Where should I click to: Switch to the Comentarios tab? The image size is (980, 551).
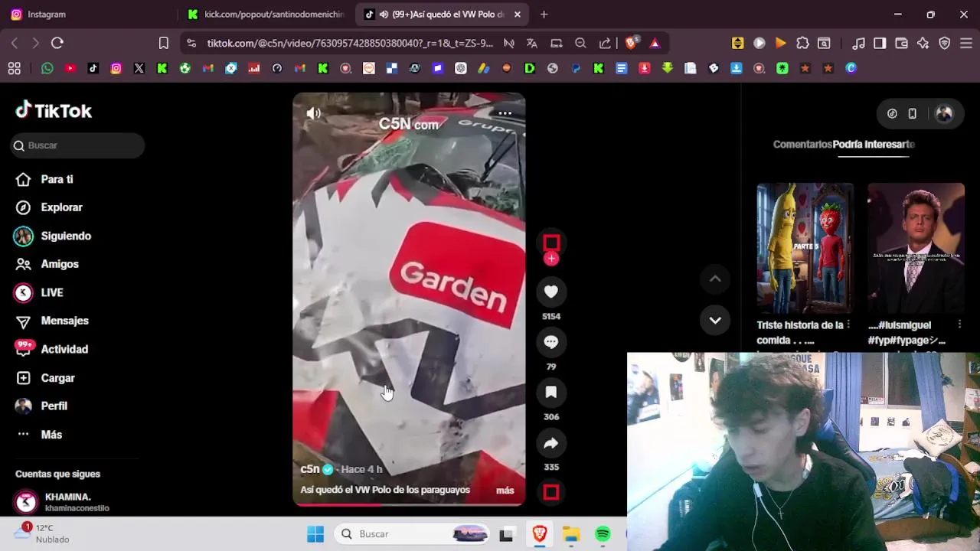pyautogui.click(x=802, y=144)
